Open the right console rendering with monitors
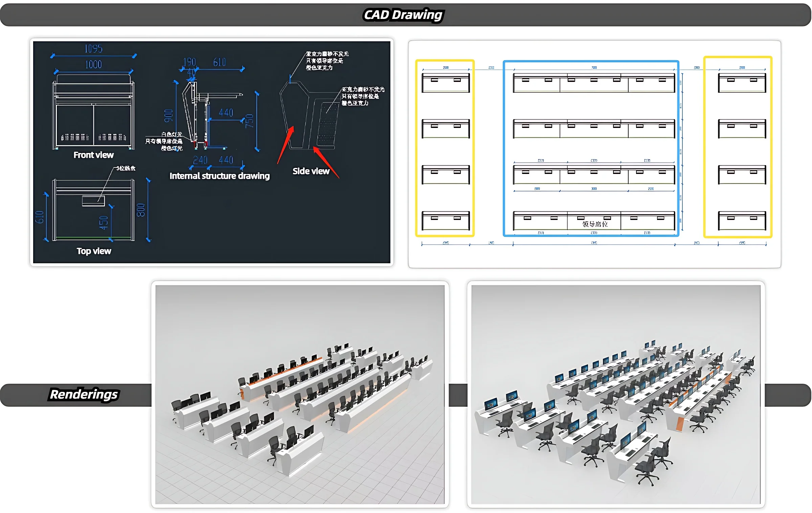Screen dimensions: 812x513 pyautogui.click(x=616, y=394)
